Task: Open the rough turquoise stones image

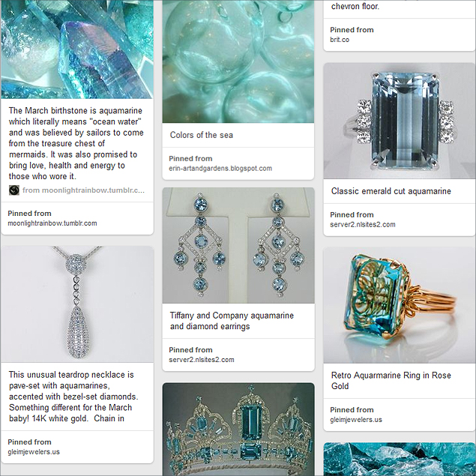Action: tap(400, 459)
